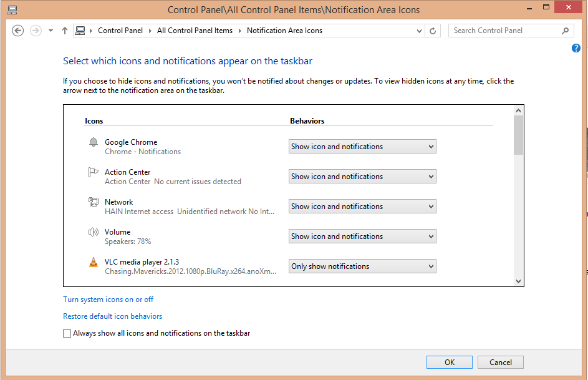Open Google Chrome behavior dropdown

pyautogui.click(x=362, y=147)
